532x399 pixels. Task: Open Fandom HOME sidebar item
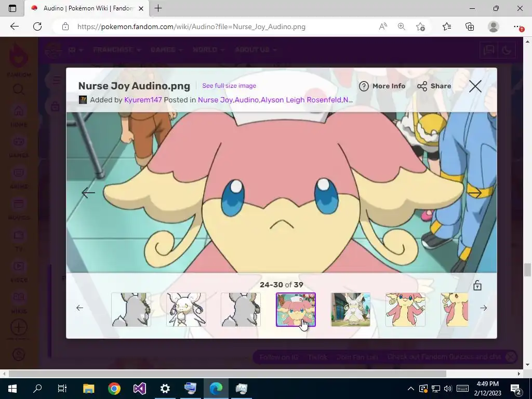tap(19, 116)
